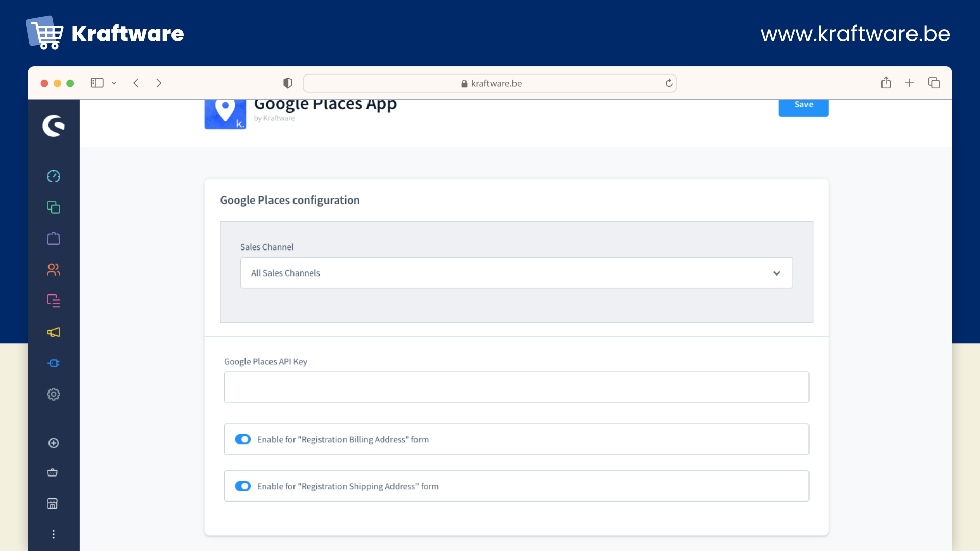This screenshot has height=551, width=980.
Task: Open the Customers icon in sidebar
Action: (x=54, y=269)
